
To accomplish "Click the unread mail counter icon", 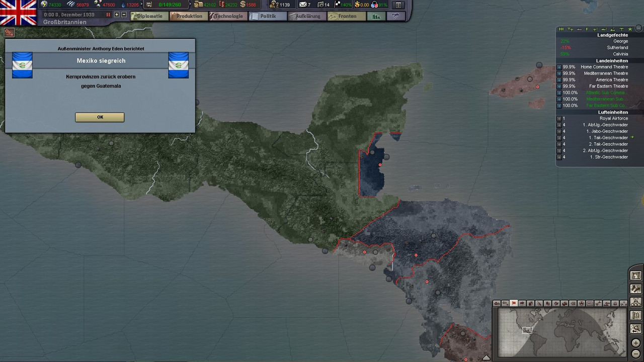I will (x=303, y=5).
